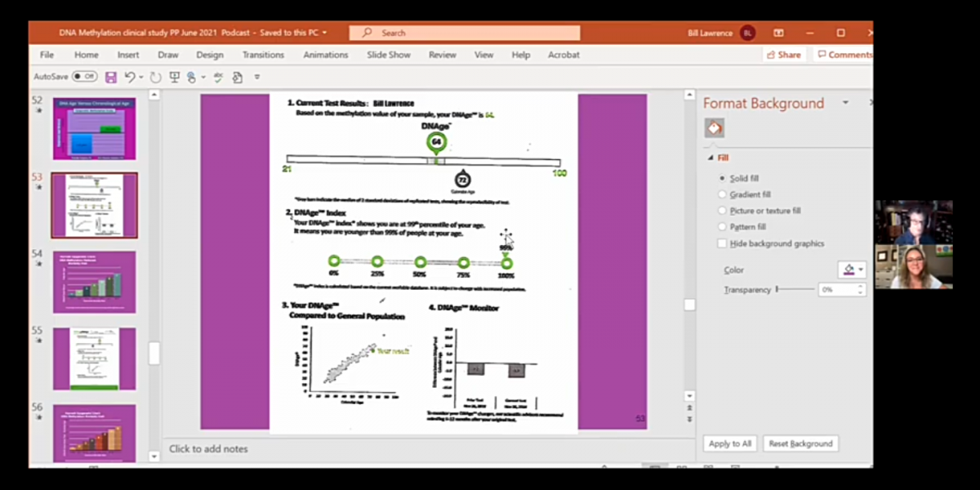Open the Acrobat tab
980x490 pixels.
(x=563, y=55)
